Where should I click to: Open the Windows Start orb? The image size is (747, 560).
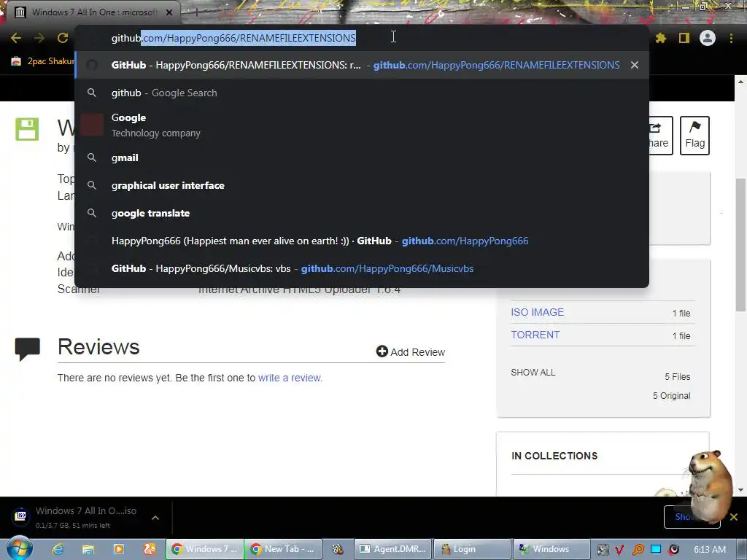20,548
